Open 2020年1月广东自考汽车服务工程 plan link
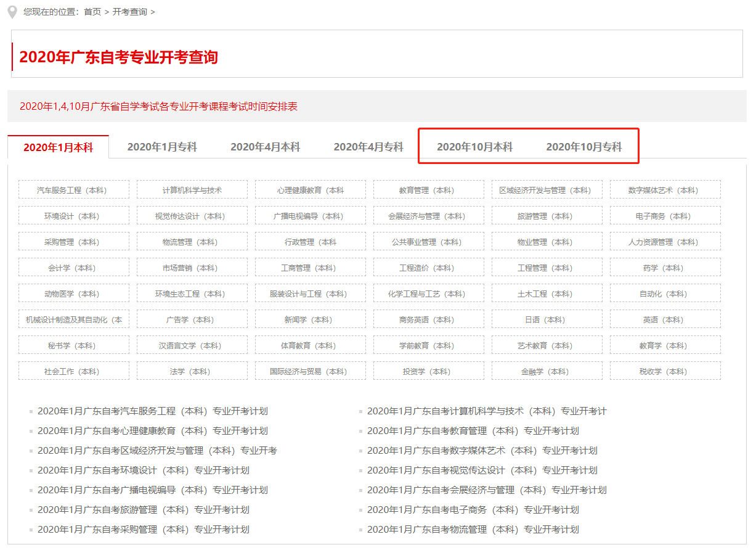The height and width of the screenshot is (550, 756). tap(153, 411)
